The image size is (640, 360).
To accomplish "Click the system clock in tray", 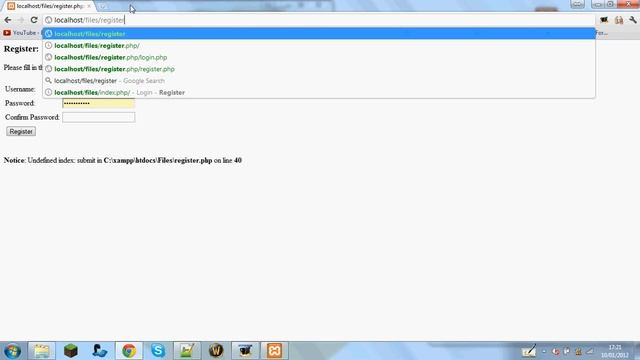I will click(x=615, y=351).
